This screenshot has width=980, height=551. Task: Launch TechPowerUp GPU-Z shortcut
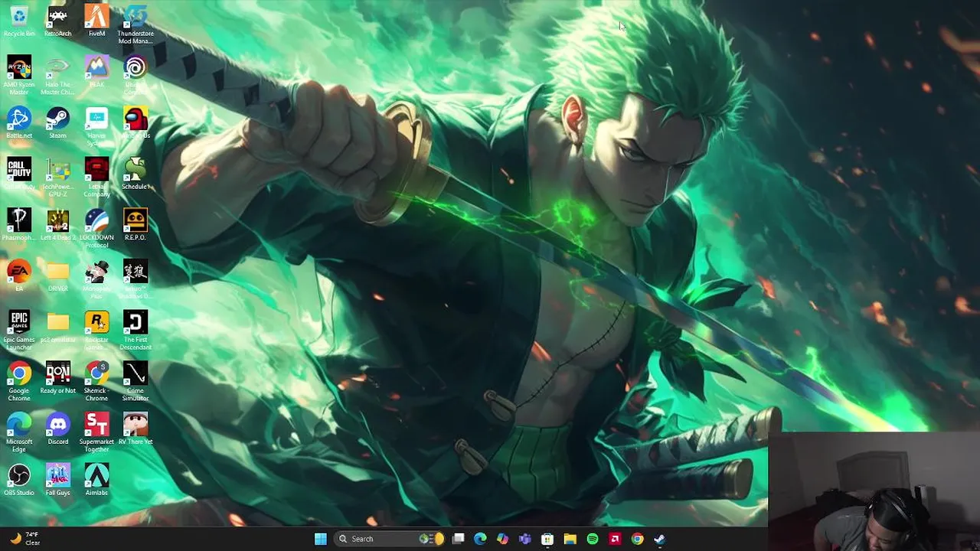click(57, 178)
